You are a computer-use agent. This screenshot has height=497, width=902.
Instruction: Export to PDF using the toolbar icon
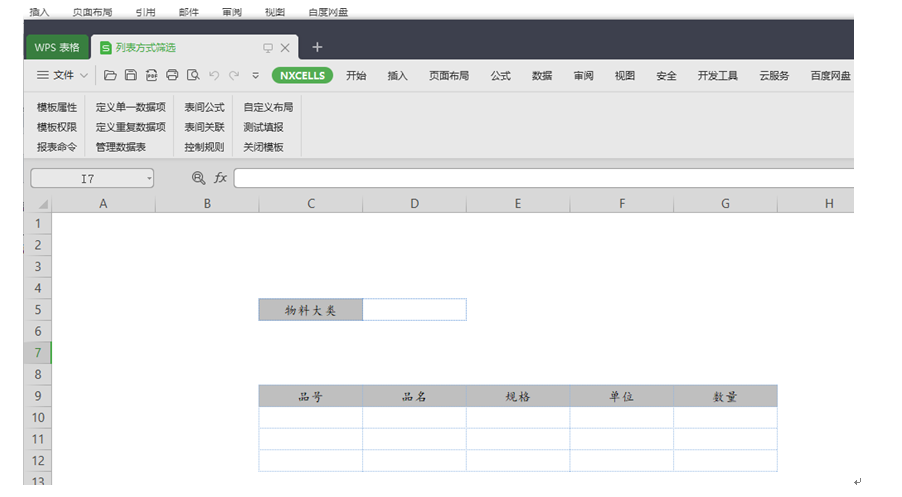tap(151, 75)
